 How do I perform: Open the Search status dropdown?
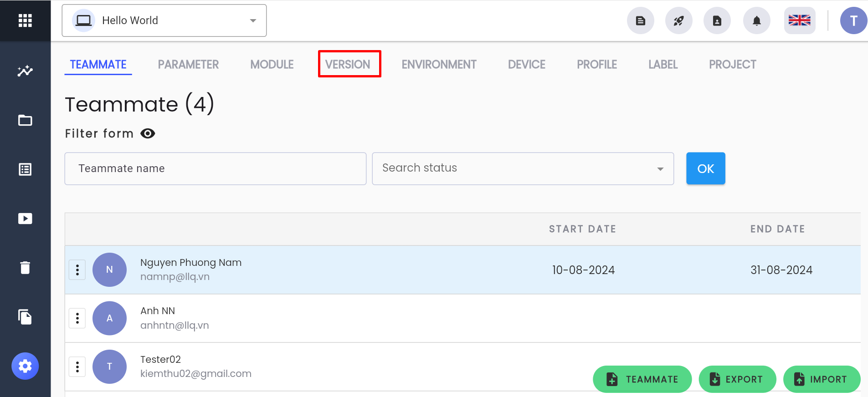click(x=523, y=168)
